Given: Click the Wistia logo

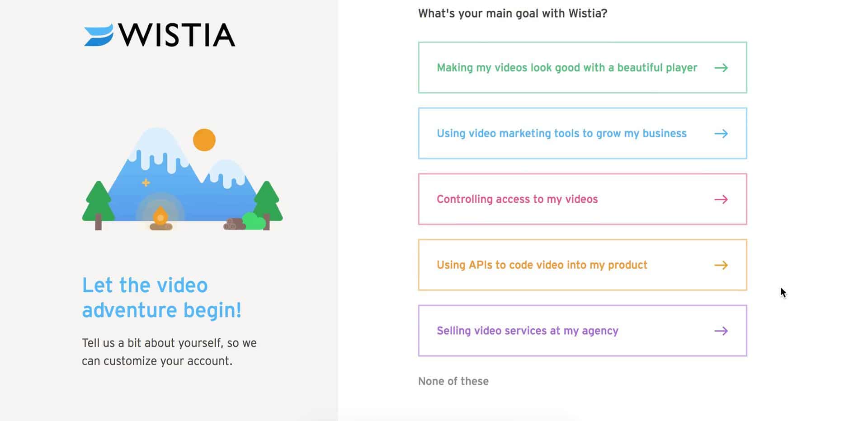Looking at the screenshot, I should [x=160, y=35].
